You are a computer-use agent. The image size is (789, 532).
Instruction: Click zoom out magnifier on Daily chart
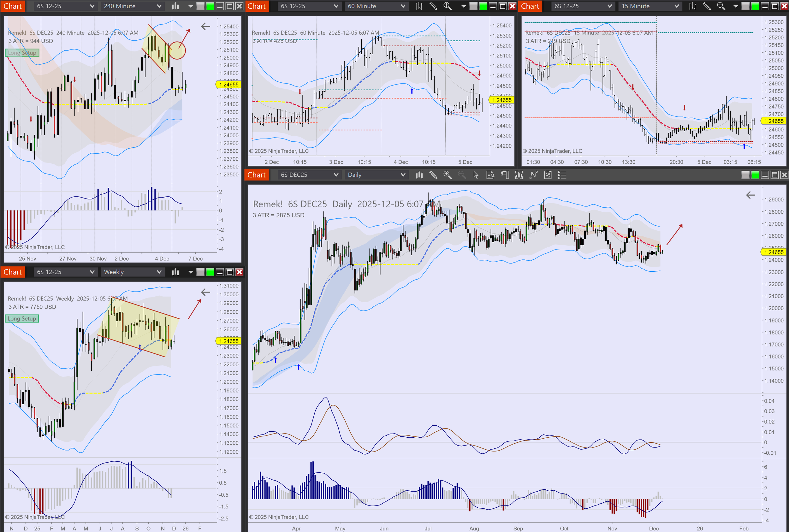(461, 175)
